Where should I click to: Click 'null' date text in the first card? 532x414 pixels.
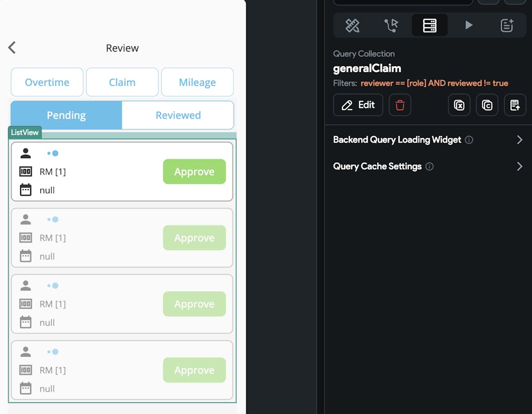47,191
